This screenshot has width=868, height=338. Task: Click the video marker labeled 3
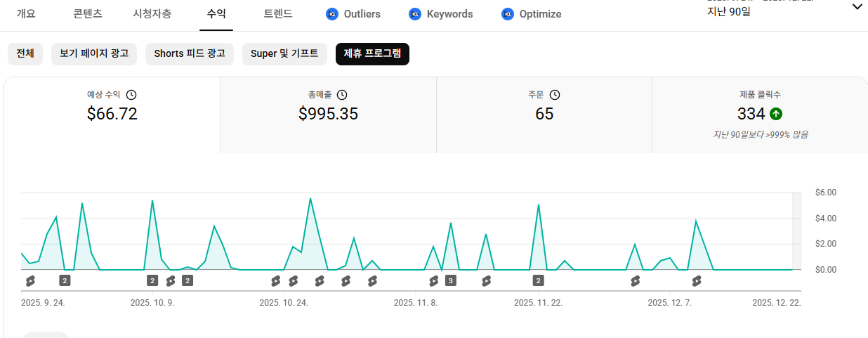pyautogui.click(x=451, y=281)
